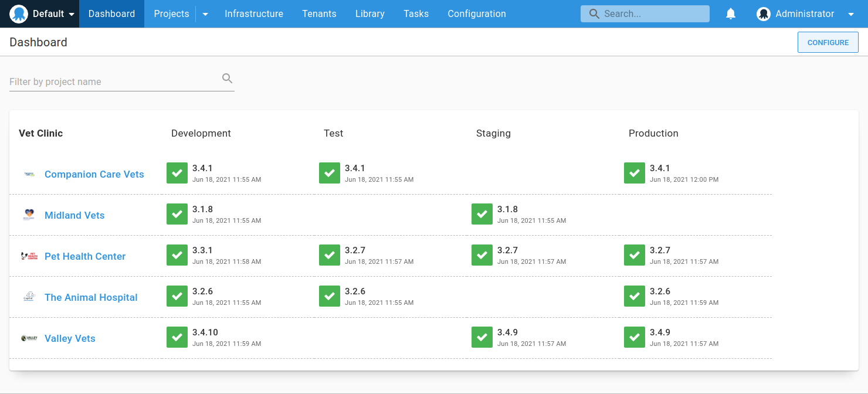Click the Octopus Deploy logo
Viewport: 868px width, 394px height.
click(x=18, y=13)
